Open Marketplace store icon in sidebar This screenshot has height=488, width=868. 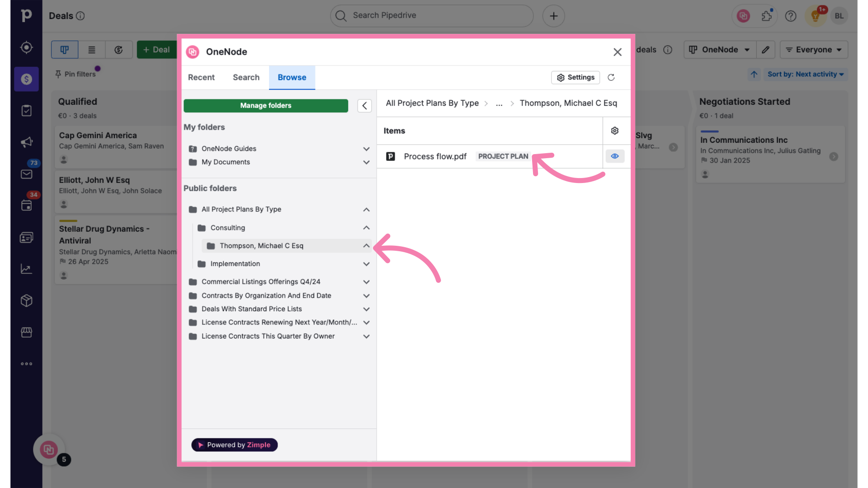pos(26,332)
